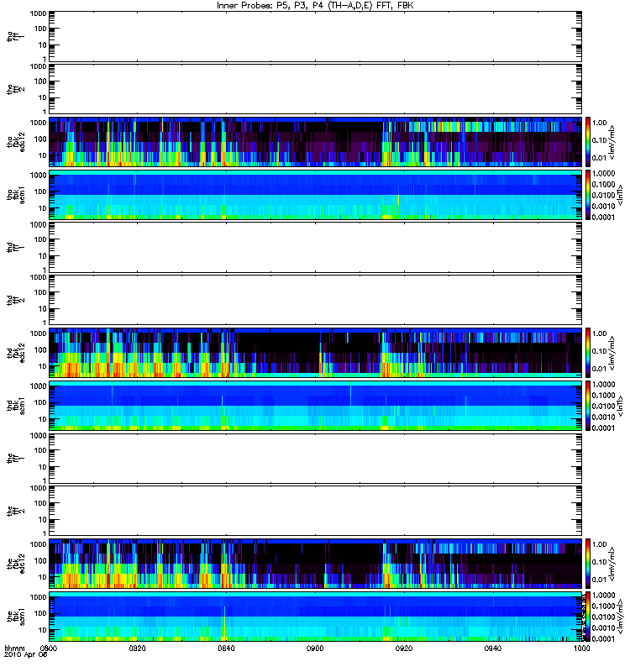
Task: Click the tha fbk edc12 color bar
Action: (588, 141)
